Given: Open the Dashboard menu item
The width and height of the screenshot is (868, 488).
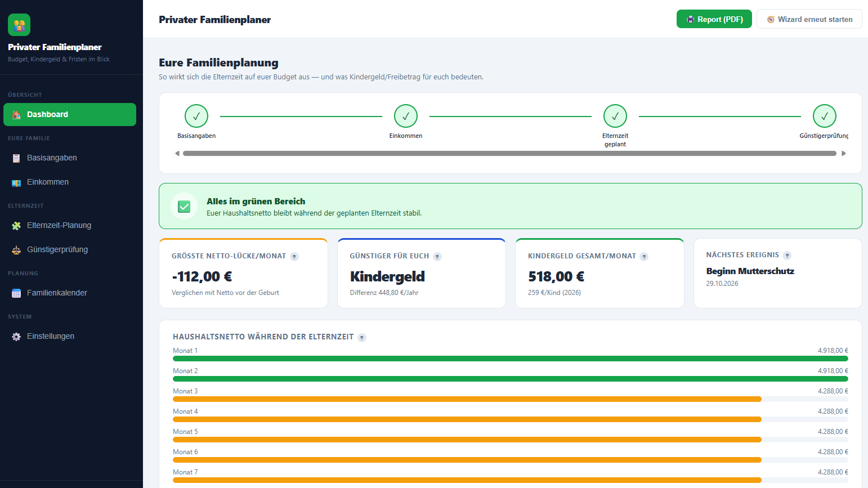Looking at the screenshot, I should pos(70,114).
